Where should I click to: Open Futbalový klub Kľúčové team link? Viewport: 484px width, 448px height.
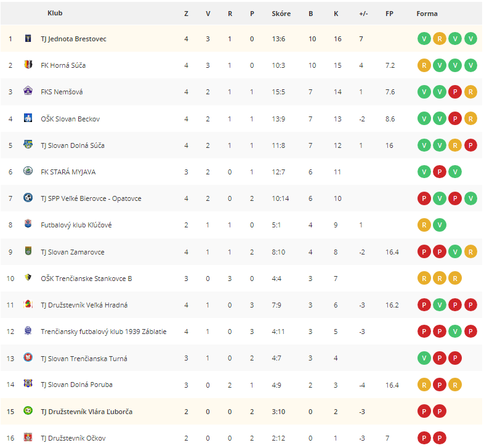click(76, 225)
